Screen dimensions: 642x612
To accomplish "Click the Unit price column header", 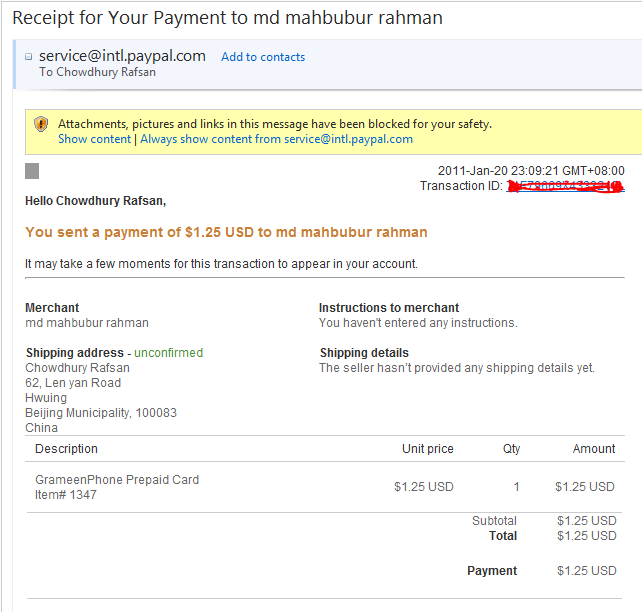I will click(x=427, y=449).
